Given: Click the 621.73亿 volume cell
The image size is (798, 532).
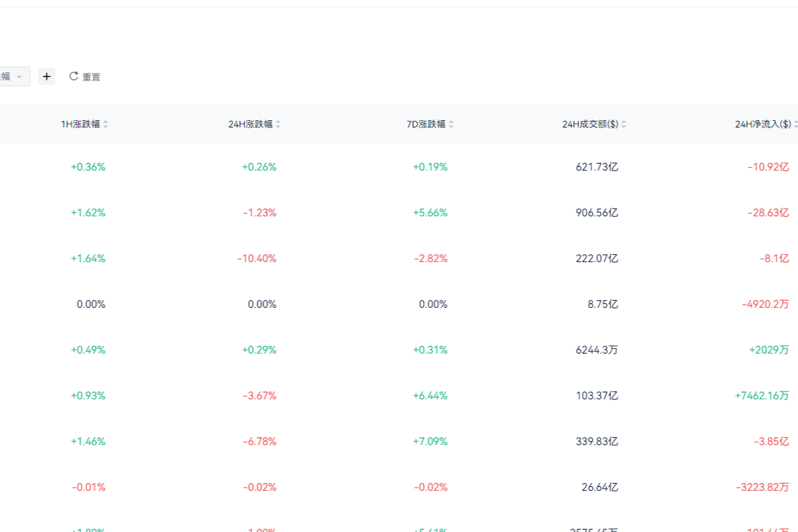Looking at the screenshot, I should (597, 167).
